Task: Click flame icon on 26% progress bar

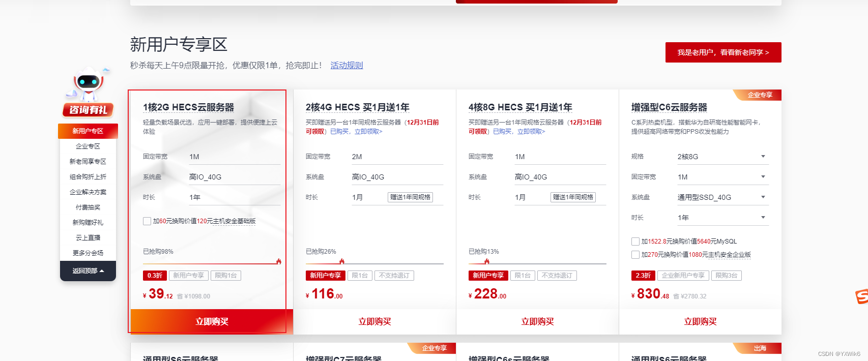Action: pos(342,261)
